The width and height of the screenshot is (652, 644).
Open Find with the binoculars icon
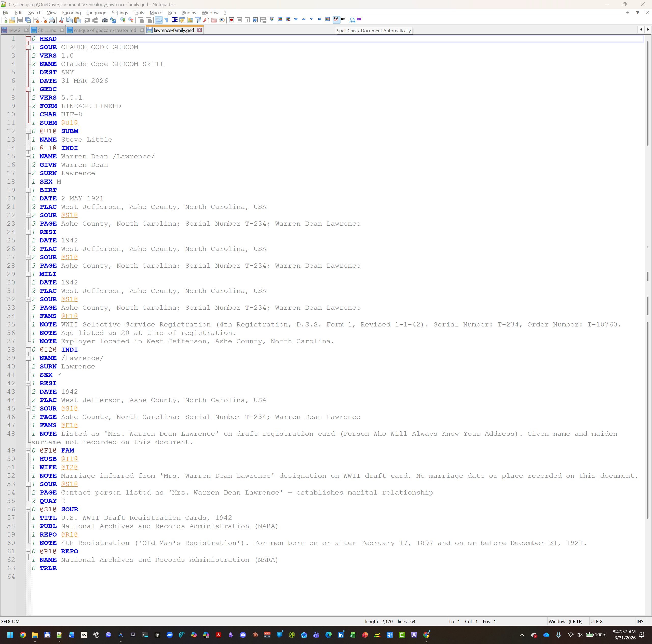(105, 20)
